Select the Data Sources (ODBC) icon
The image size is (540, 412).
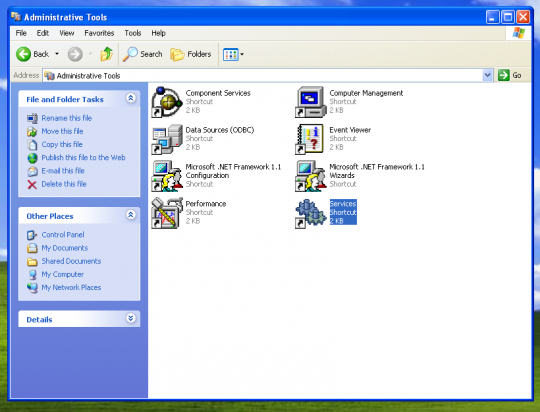pyautogui.click(x=167, y=139)
